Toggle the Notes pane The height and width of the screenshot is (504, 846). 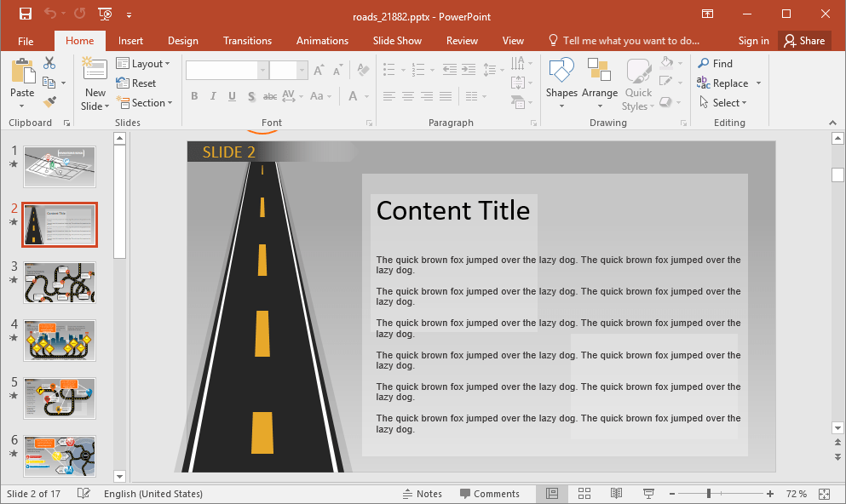click(423, 493)
